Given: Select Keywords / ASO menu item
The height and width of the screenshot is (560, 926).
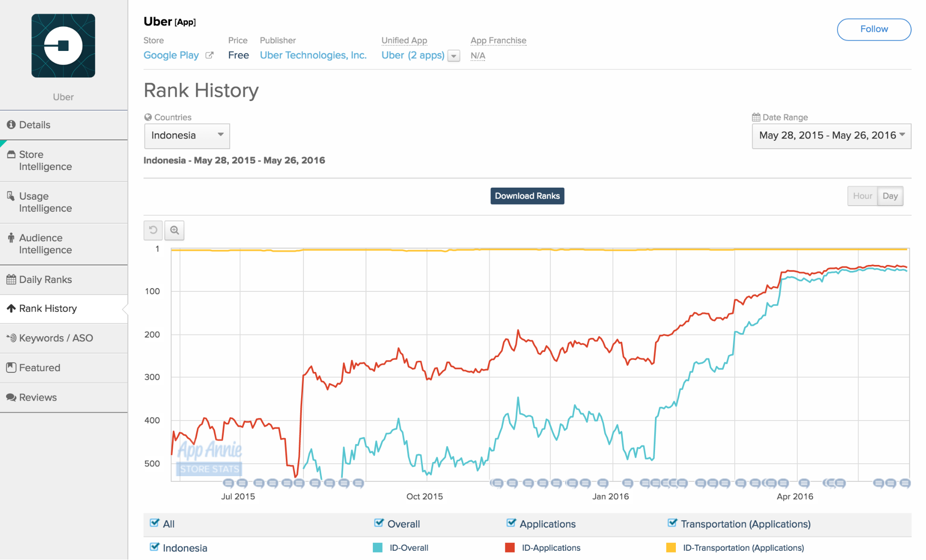Looking at the screenshot, I should click(64, 338).
